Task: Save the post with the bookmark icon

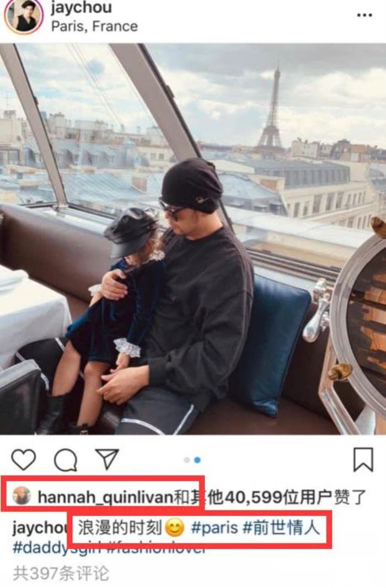Action: [x=363, y=459]
